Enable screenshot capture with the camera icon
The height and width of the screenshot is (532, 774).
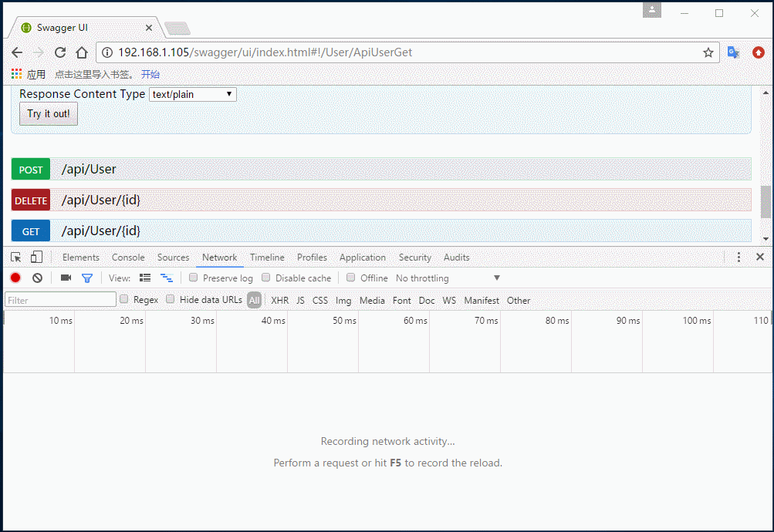click(x=65, y=278)
